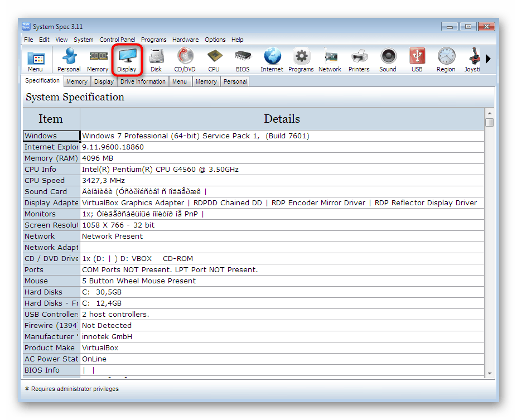Click the scrollbar down arrow
Image resolution: width=517 pixels, height=420 pixels.
coord(490,374)
